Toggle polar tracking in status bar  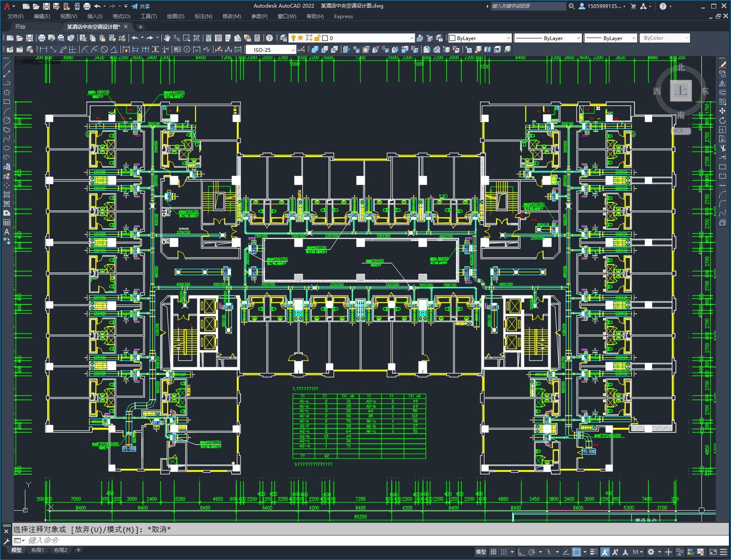point(532,552)
